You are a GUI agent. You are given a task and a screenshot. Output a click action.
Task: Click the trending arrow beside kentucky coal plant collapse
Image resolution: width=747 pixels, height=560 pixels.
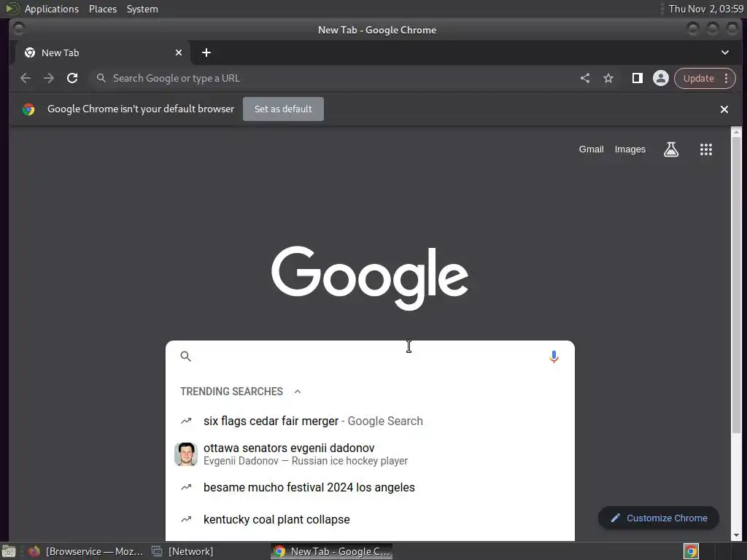point(186,519)
